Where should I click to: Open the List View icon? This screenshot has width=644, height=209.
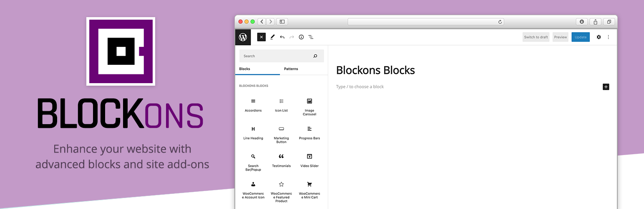(x=311, y=37)
